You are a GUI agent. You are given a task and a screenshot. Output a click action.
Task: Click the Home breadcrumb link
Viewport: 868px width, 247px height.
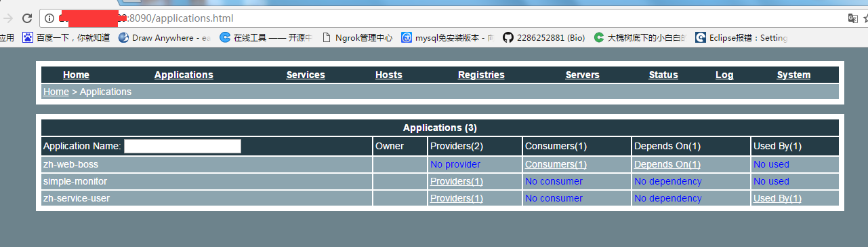pyautogui.click(x=56, y=92)
